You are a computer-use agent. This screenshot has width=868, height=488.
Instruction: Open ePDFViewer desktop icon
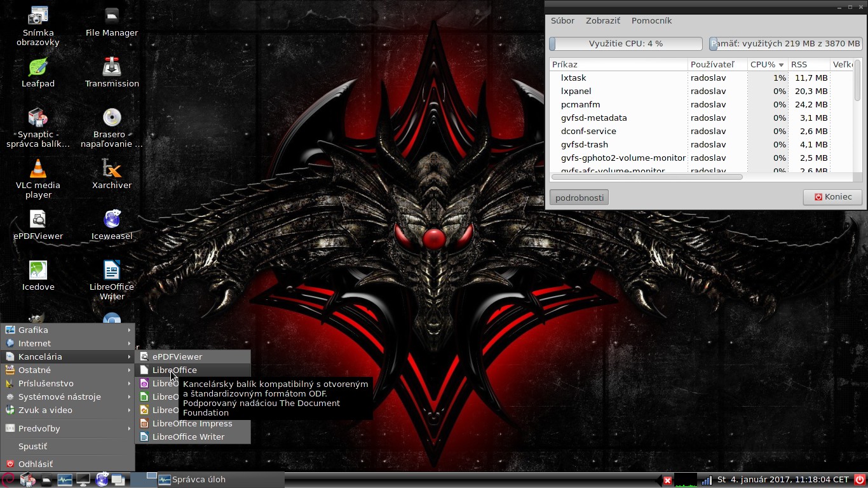pos(38,225)
